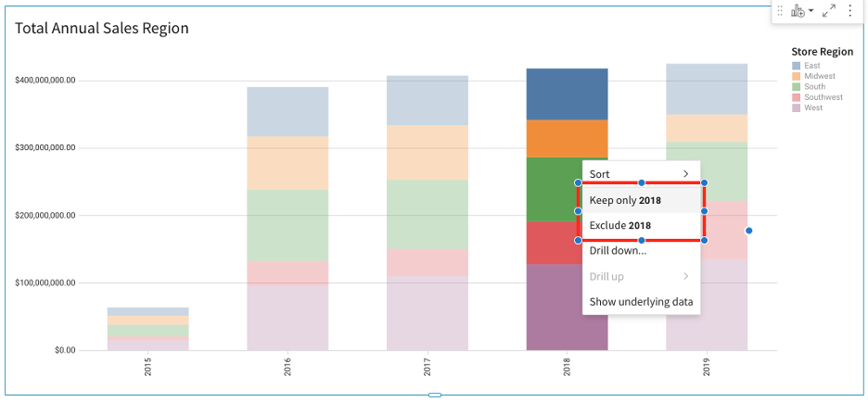
Task: Select the West label in the legend
Action: [813, 107]
